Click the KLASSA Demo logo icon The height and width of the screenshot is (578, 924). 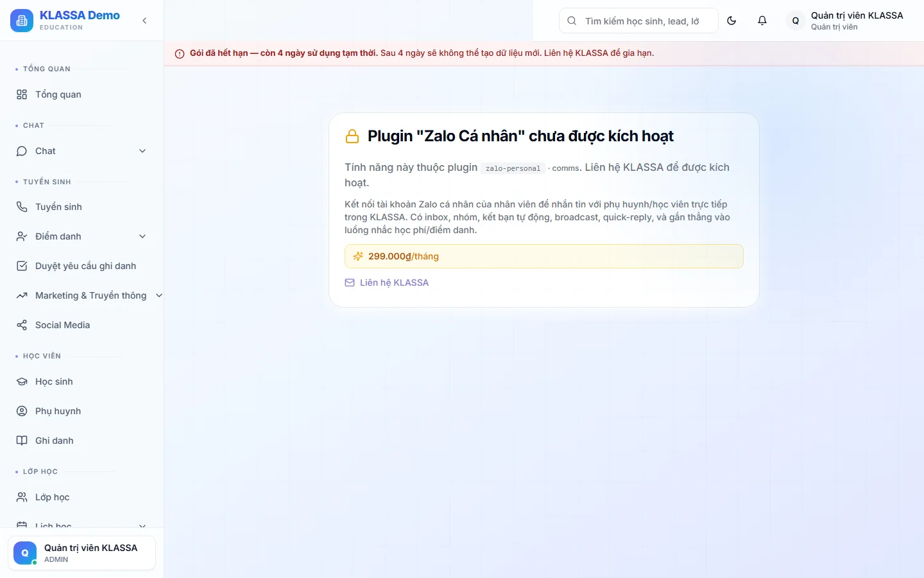[22, 21]
